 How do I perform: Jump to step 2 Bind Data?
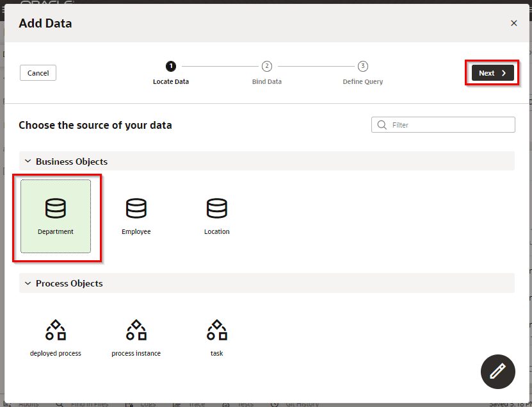pos(267,66)
